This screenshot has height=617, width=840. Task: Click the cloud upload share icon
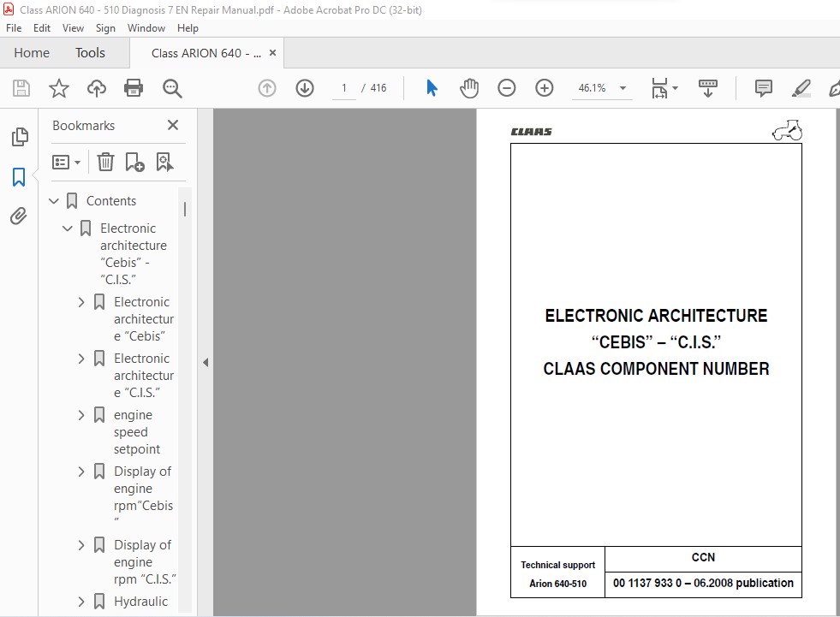[x=97, y=88]
